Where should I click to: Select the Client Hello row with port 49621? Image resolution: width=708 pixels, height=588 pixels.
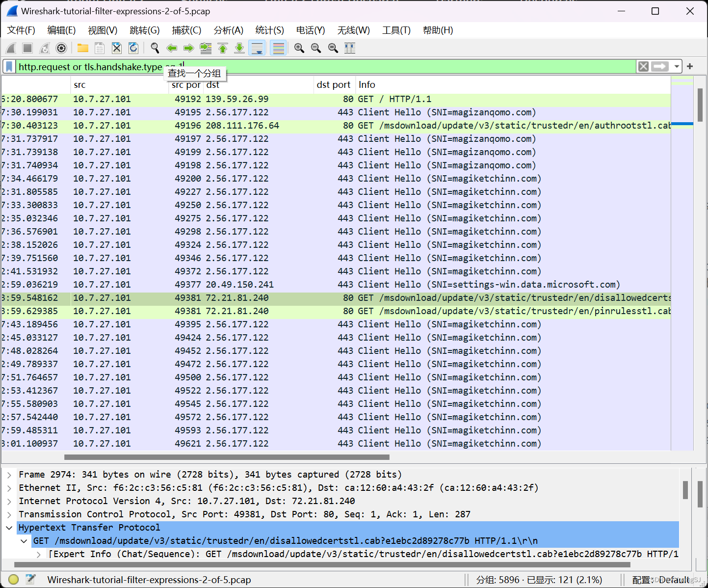coord(336,444)
